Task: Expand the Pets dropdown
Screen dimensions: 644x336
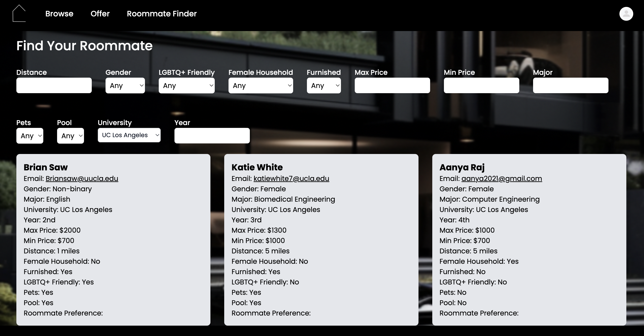Action: [x=30, y=136]
